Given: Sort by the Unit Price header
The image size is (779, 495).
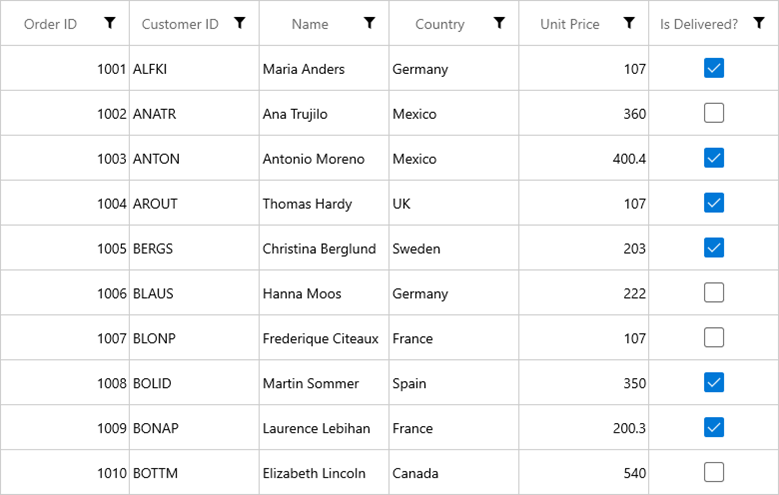Looking at the screenshot, I should [x=570, y=24].
